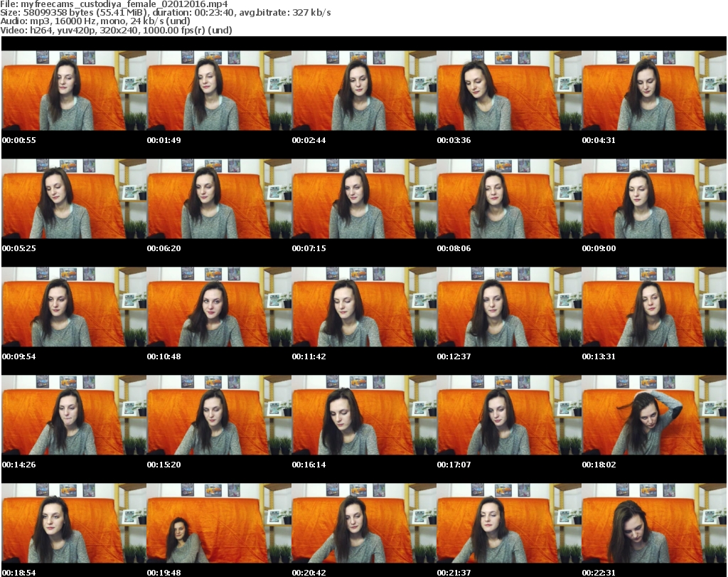Click the timestamp label 00:07:15
728x577 pixels.
pyautogui.click(x=309, y=248)
